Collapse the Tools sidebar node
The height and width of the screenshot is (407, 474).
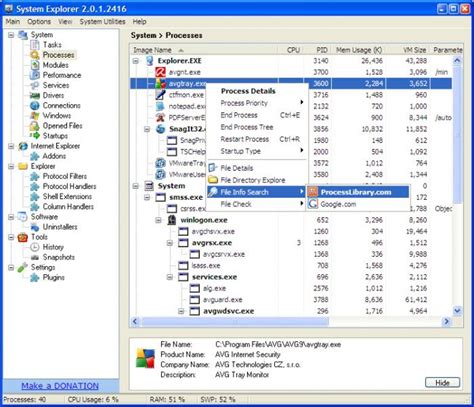pos(11,237)
